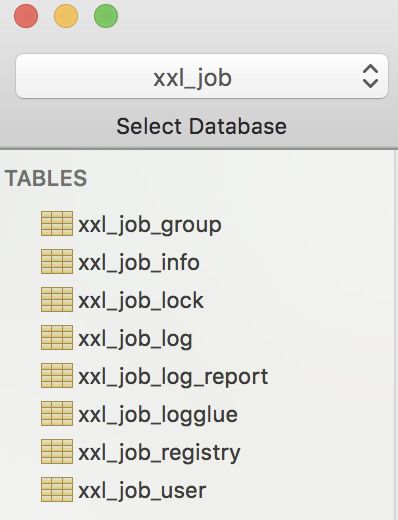This screenshot has width=398, height=520.
Task: Click the table icon beside xxl_job_log_report
Action: (57, 376)
